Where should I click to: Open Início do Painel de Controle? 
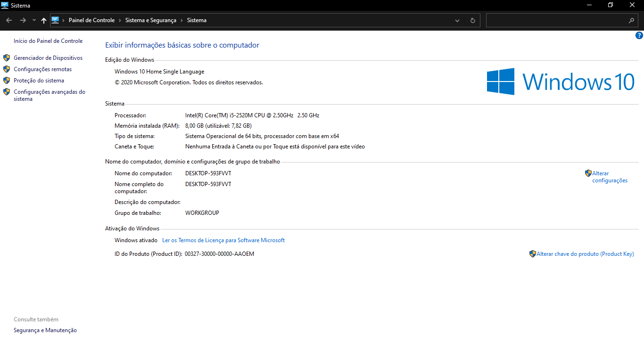click(48, 41)
